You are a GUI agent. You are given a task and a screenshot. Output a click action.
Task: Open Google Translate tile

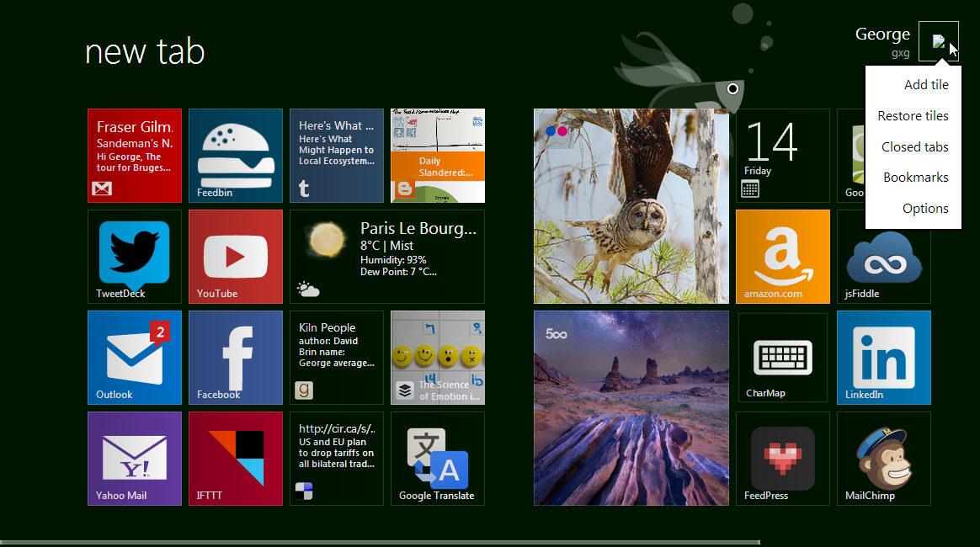click(x=438, y=459)
